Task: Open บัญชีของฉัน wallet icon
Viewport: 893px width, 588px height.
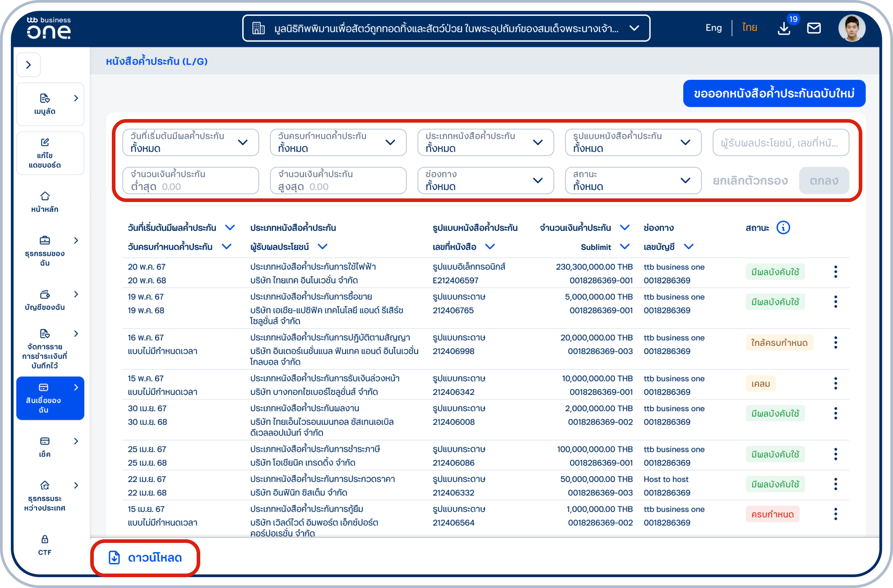Action: pyautogui.click(x=45, y=294)
